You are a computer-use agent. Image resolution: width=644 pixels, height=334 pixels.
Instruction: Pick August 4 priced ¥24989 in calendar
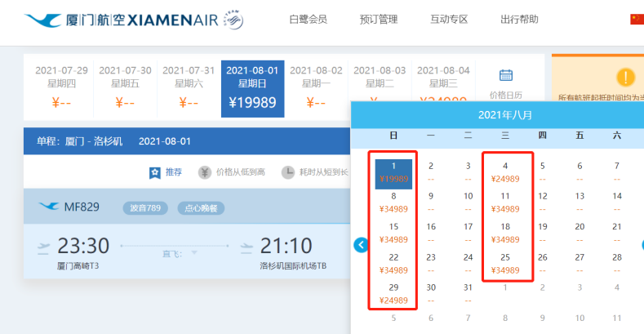(505, 171)
